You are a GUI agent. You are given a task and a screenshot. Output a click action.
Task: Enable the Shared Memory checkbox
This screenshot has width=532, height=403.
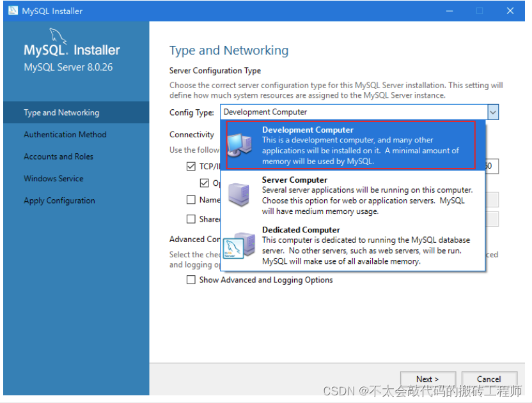point(191,219)
